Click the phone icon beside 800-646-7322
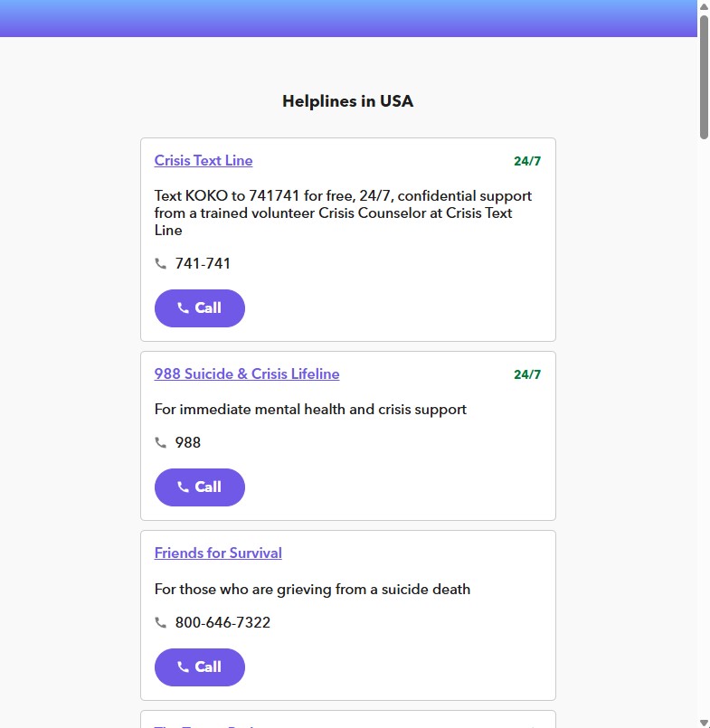Viewport: 710px width, 728px height. [x=161, y=622]
